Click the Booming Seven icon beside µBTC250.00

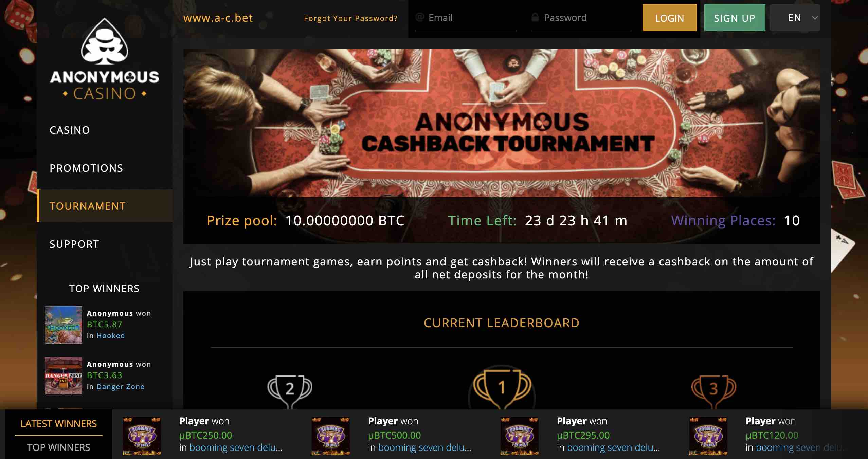point(142,436)
